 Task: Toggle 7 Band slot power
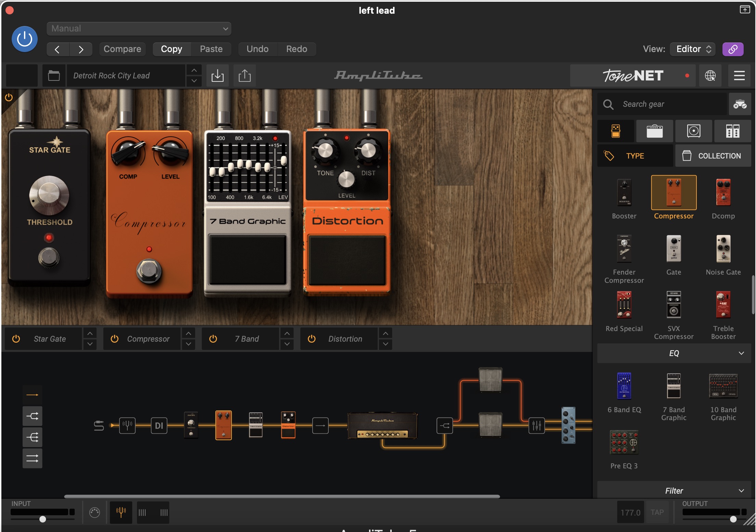213,339
